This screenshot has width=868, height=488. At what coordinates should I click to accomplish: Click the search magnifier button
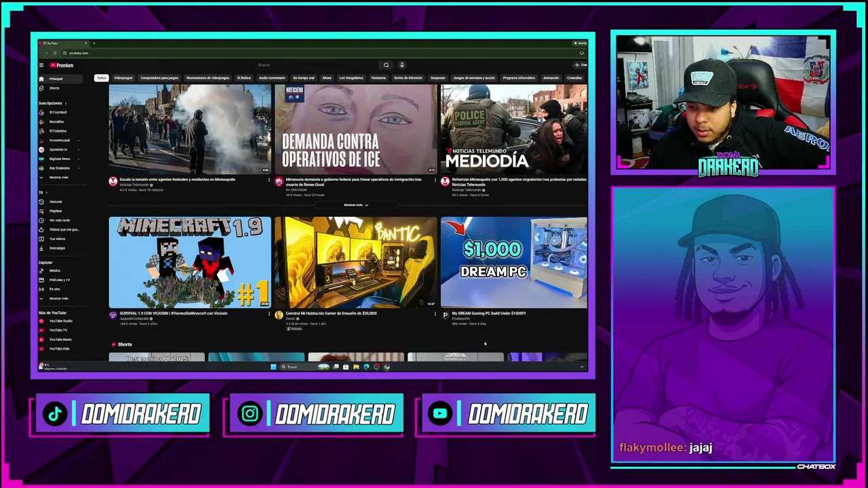point(386,65)
